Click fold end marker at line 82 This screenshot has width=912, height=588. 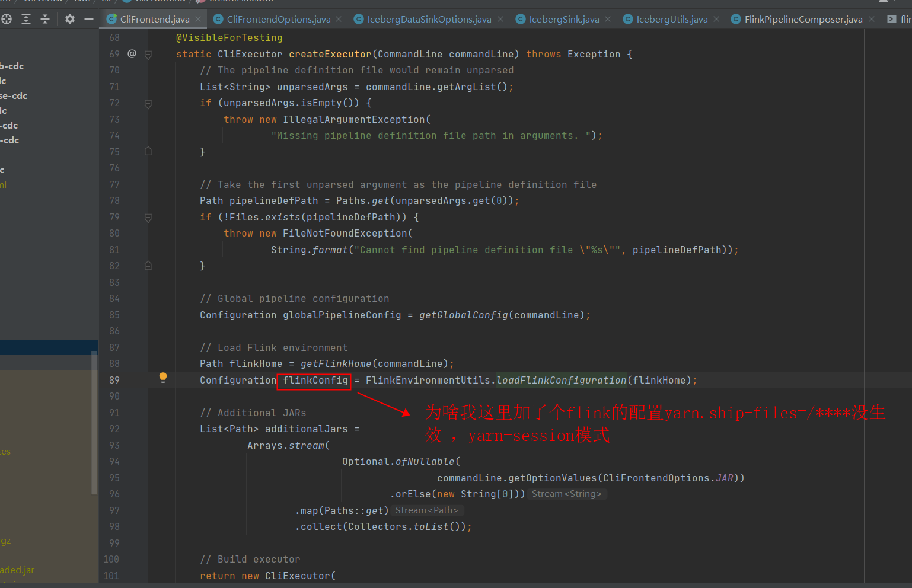[148, 266]
